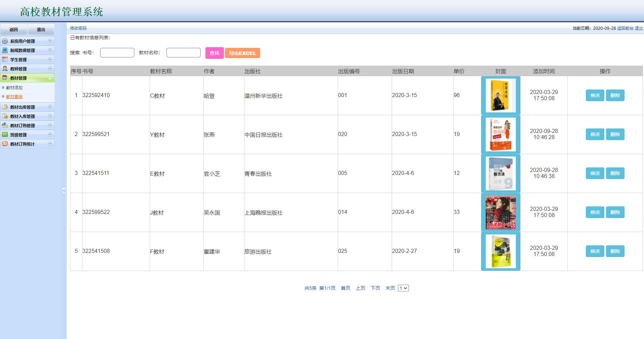Click the cover thumbnail for C教材
Screen dimensions: 644x339
coord(500,95)
